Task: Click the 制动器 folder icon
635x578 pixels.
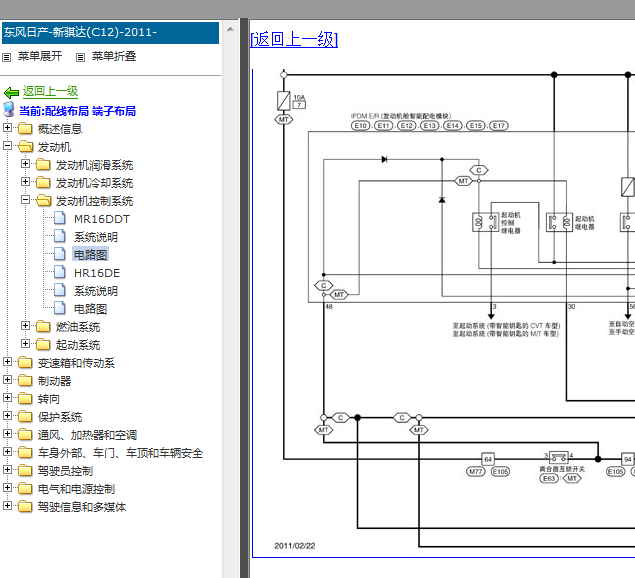Action: (x=25, y=381)
